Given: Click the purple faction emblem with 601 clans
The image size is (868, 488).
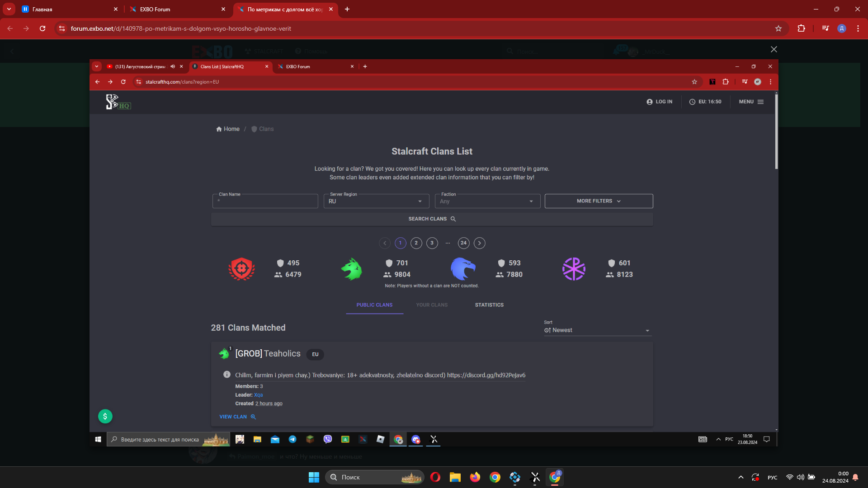Looking at the screenshot, I should [x=574, y=269].
